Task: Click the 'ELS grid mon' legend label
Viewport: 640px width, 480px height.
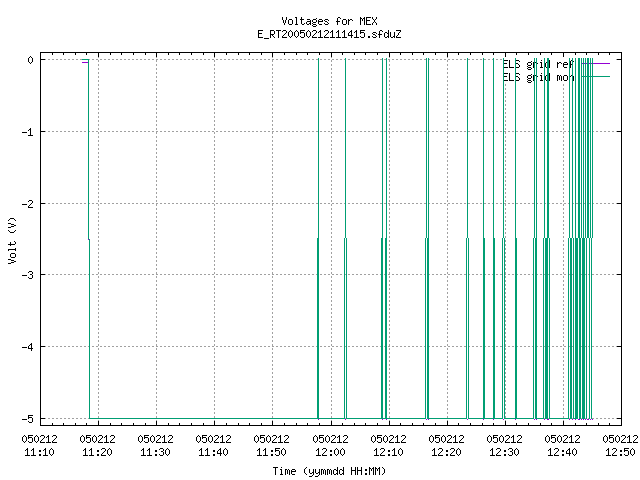Action: click(x=538, y=77)
